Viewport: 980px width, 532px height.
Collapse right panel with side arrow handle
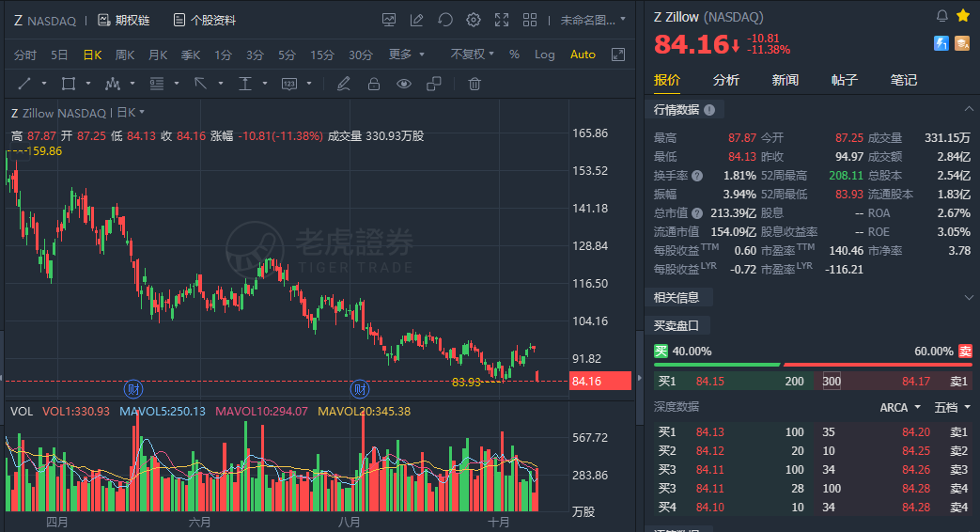click(639, 378)
